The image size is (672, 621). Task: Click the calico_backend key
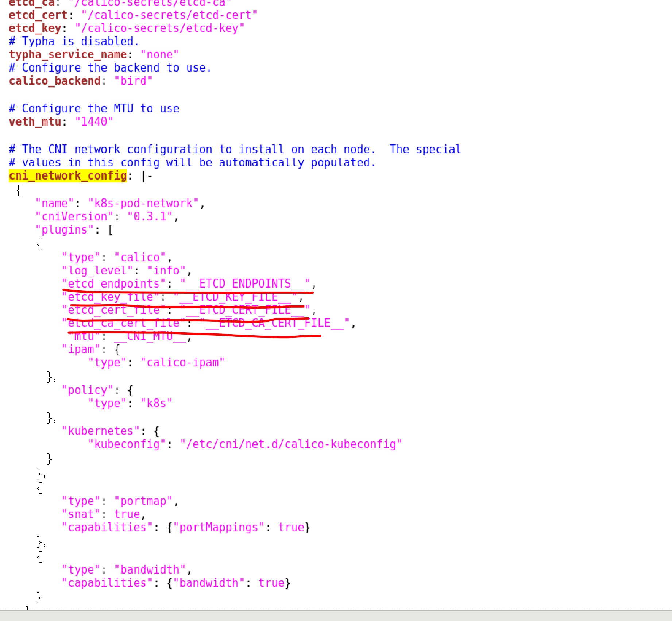pos(55,81)
